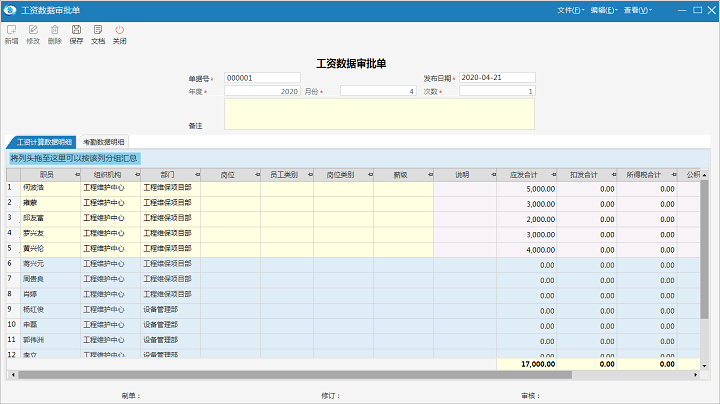Open the 编辑(E) menu

click(x=604, y=10)
